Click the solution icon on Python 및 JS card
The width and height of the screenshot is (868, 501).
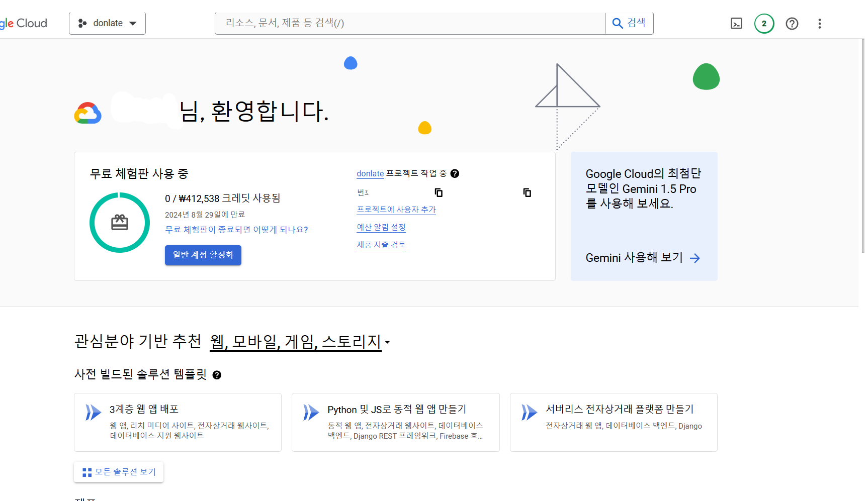pos(311,413)
